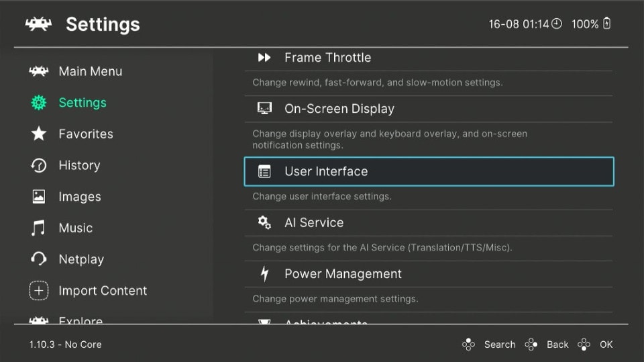Click the battery charging icon

[606, 24]
